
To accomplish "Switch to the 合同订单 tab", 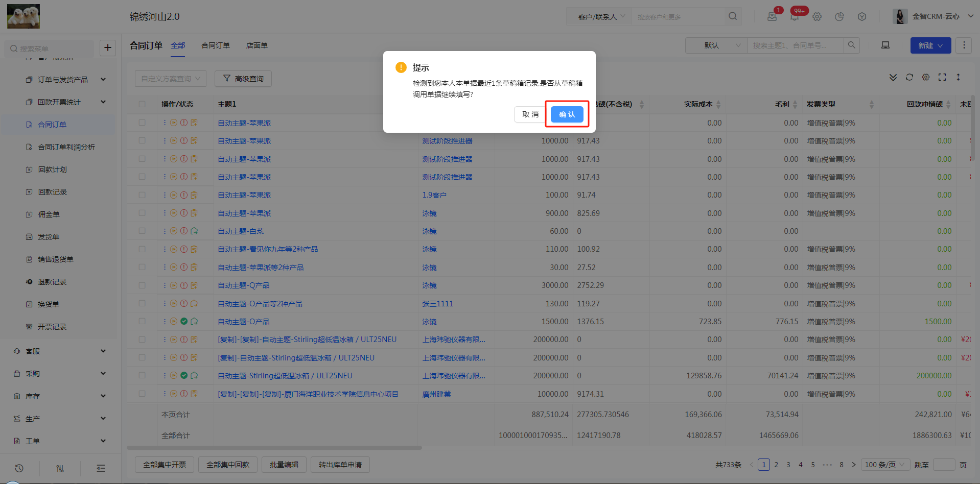I will [216, 45].
